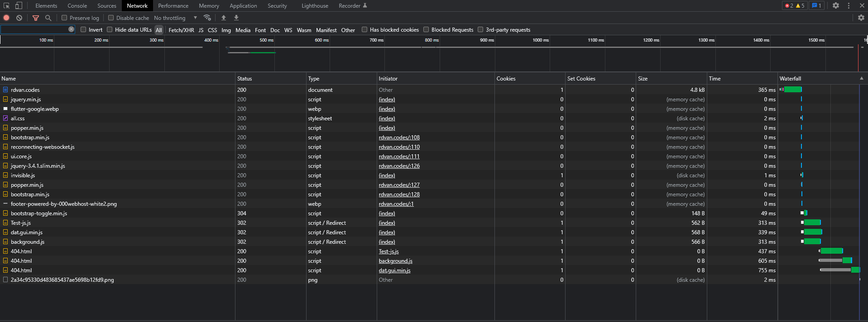Viewport: 868px width, 322px height.
Task: Open initiator link Test-js.js
Action: tap(389, 251)
